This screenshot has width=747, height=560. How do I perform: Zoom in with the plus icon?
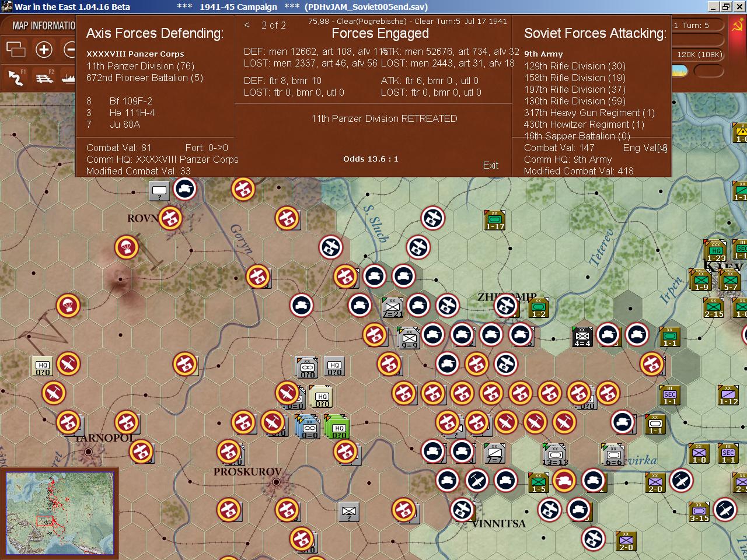(44, 50)
